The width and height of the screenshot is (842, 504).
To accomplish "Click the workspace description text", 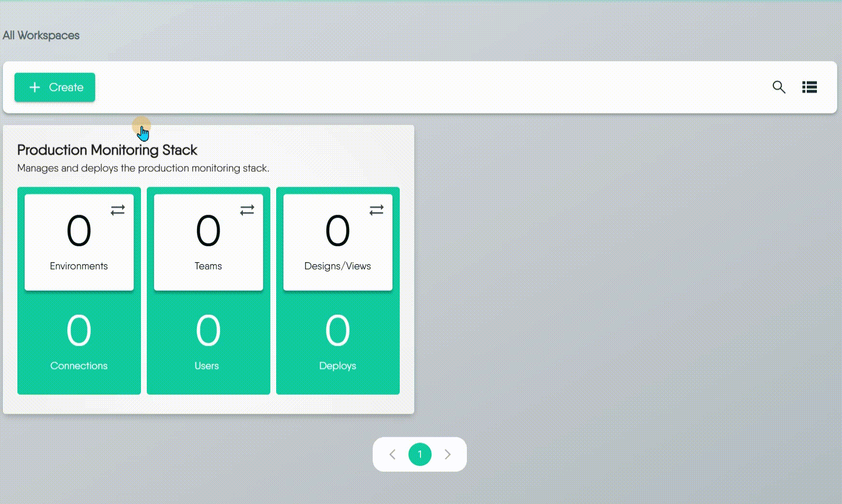I will (x=143, y=168).
